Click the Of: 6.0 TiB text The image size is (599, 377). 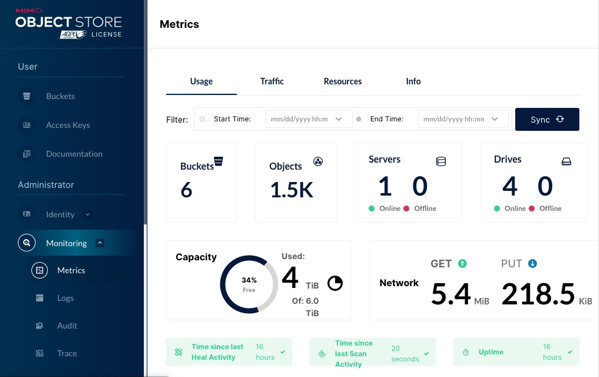(305, 307)
